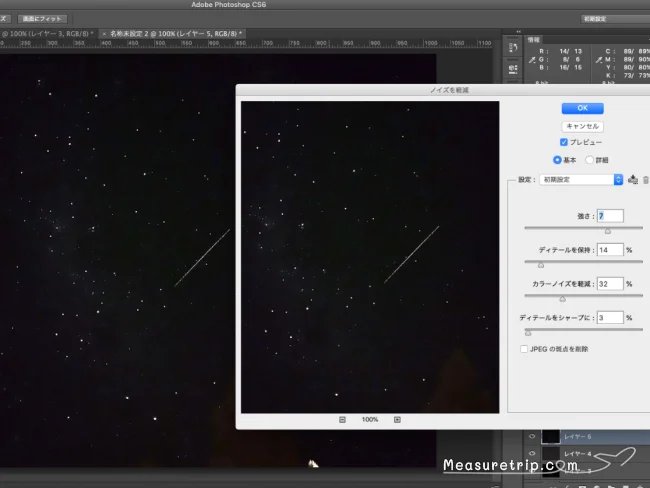Click OK in Reduce Noise dialog
Screen dimensions: 650x488
582,108
